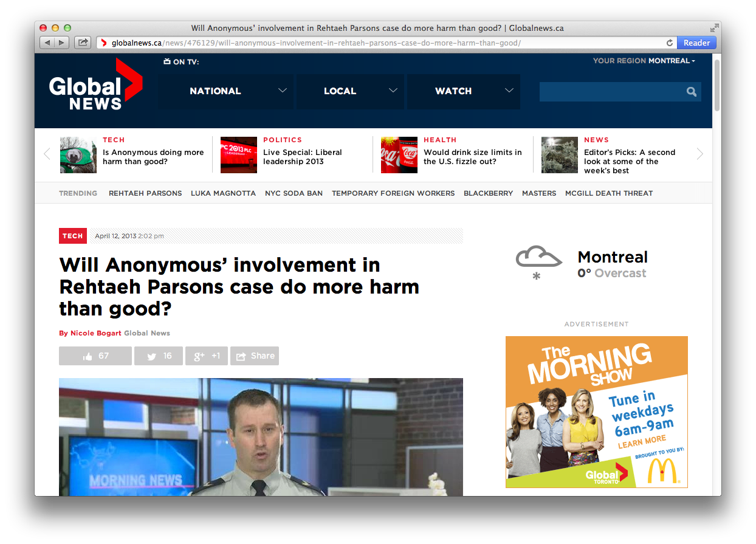Image resolution: width=756 pixels, height=544 pixels.
Task: Click trending topic Temporary Foreign Workers
Action: pos(393,193)
